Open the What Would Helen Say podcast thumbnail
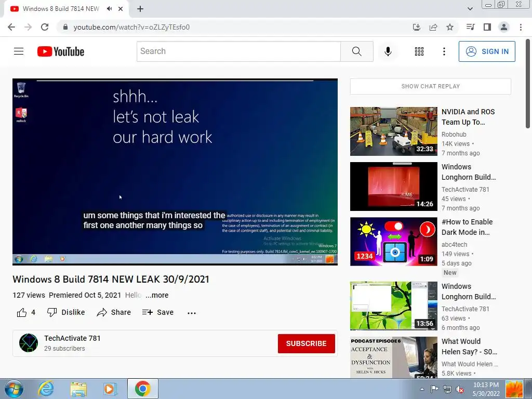The height and width of the screenshot is (399, 532). (394, 357)
